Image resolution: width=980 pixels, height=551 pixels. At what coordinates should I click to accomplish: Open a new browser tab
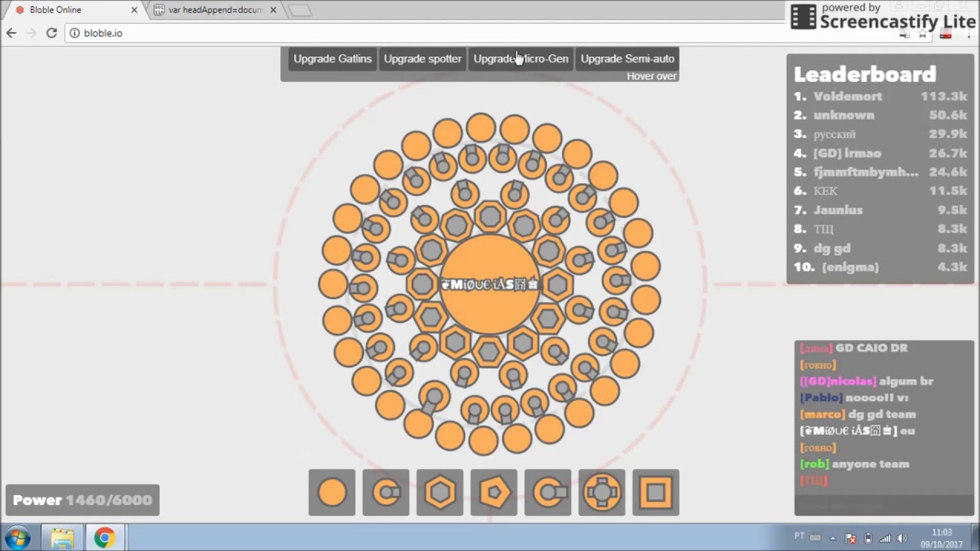click(x=299, y=10)
